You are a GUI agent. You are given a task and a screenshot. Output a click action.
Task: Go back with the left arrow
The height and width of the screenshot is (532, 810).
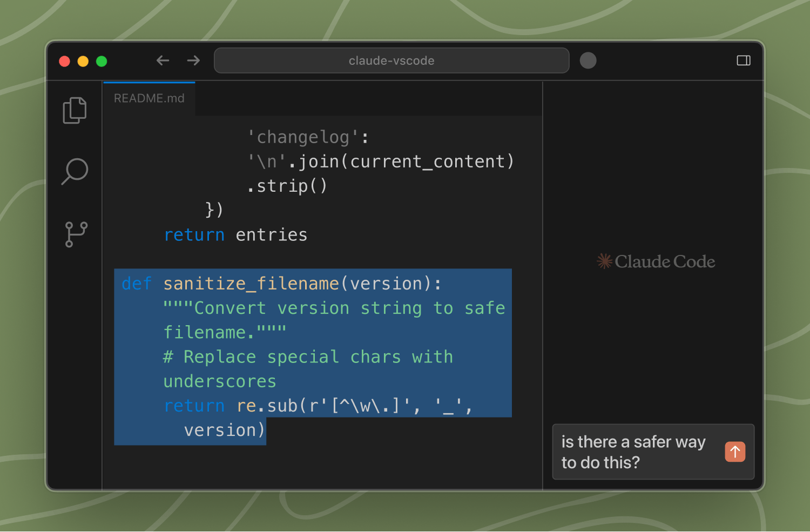163,60
